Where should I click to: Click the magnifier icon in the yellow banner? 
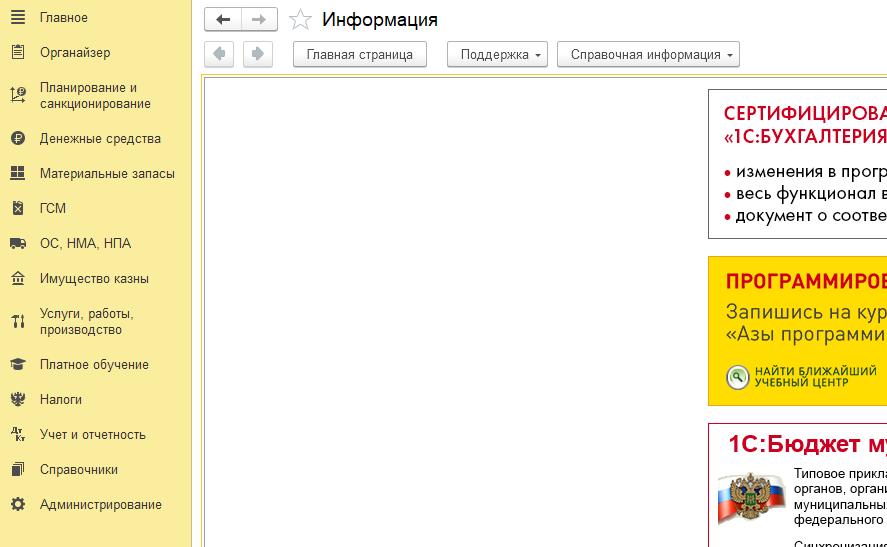point(738,377)
